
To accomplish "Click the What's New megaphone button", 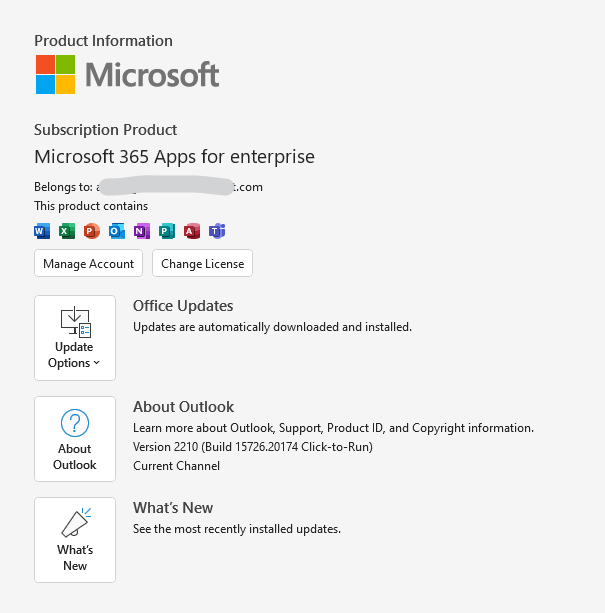I will (x=75, y=540).
